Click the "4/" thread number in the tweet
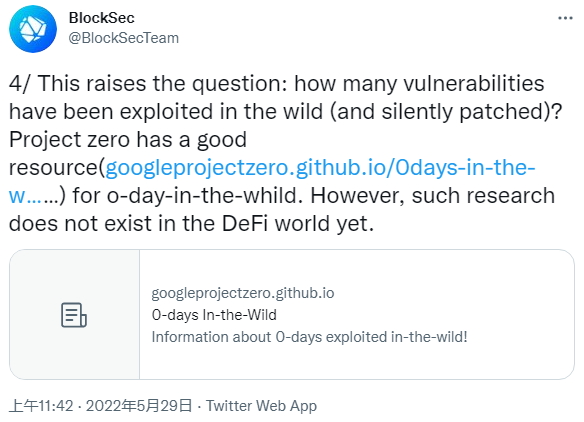Viewport: 584px width, 422px height. 20,83
